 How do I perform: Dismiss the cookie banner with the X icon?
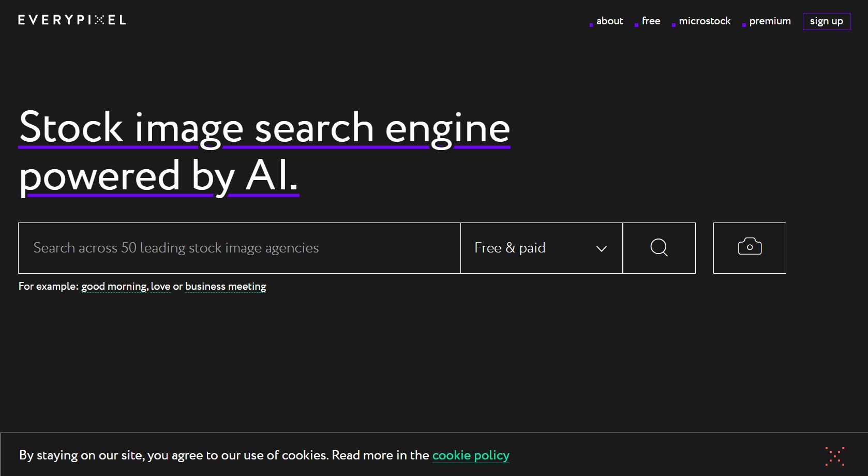834,456
